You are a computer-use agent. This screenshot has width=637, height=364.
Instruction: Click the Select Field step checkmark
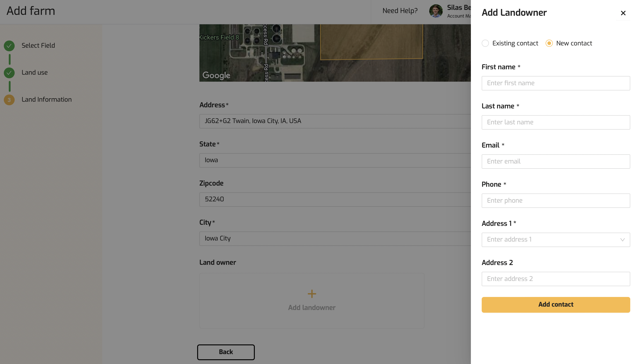point(9,46)
